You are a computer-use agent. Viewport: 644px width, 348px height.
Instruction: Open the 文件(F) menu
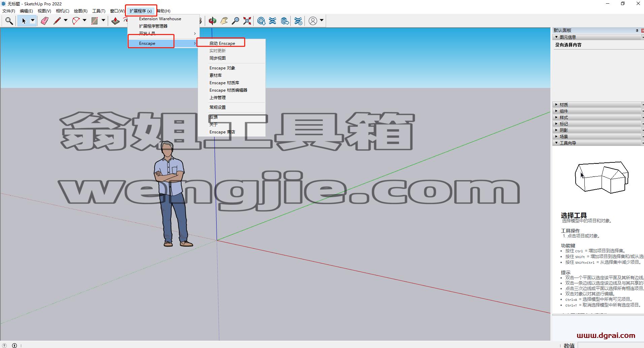(9, 11)
